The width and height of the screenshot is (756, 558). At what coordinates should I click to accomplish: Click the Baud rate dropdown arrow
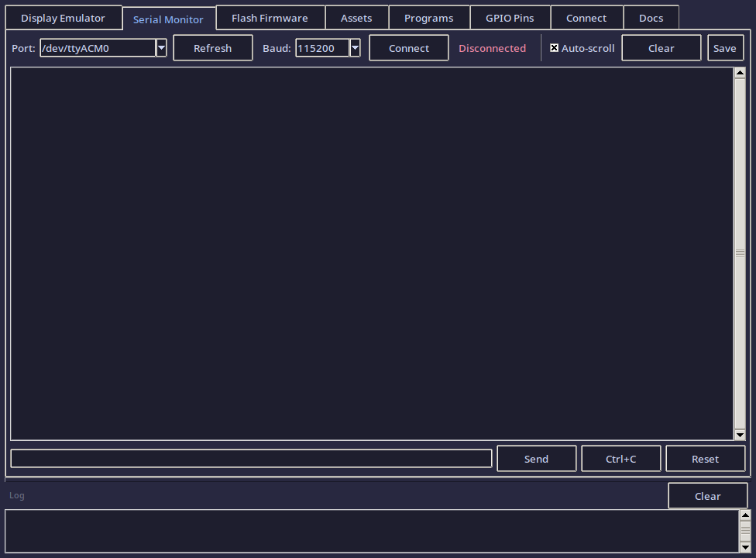[x=354, y=47]
